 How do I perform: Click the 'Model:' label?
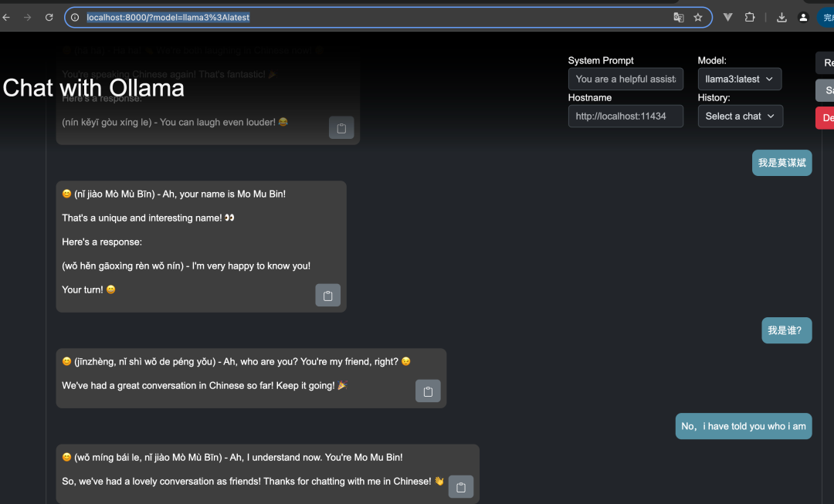click(712, 61)
